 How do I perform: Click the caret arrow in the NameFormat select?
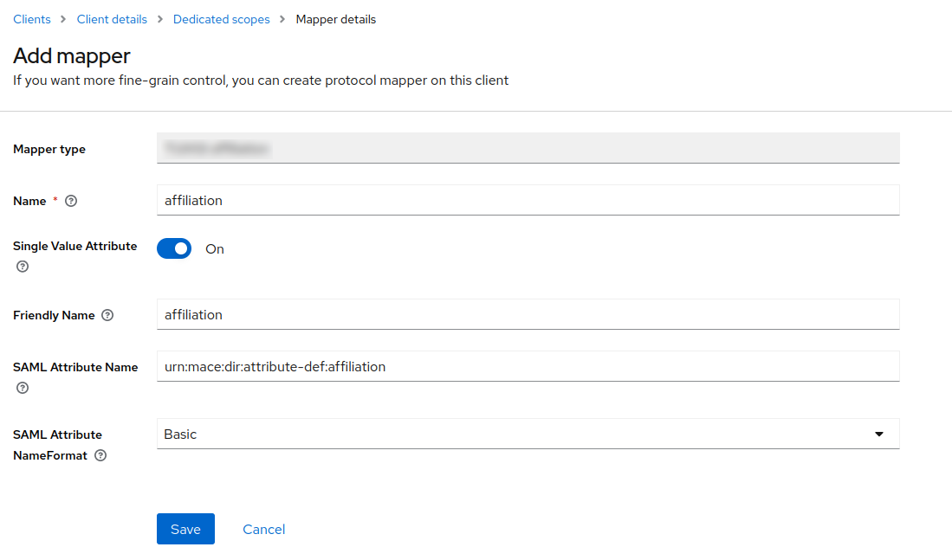point(878,434)
